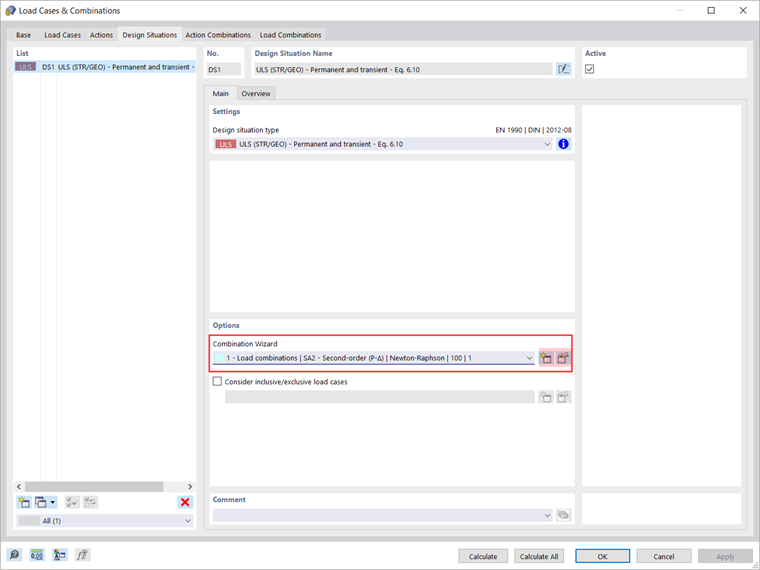Select DS1 ULS row in list
Screen dimensions: 760x570
(105, 67)
